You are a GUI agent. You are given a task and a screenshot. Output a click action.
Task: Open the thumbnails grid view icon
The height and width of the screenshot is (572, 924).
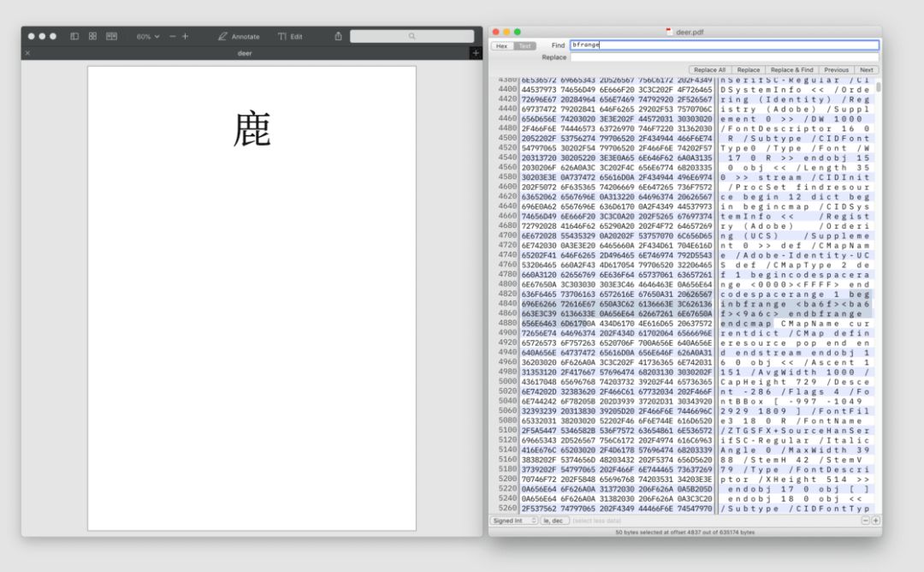tap(92, 37)
